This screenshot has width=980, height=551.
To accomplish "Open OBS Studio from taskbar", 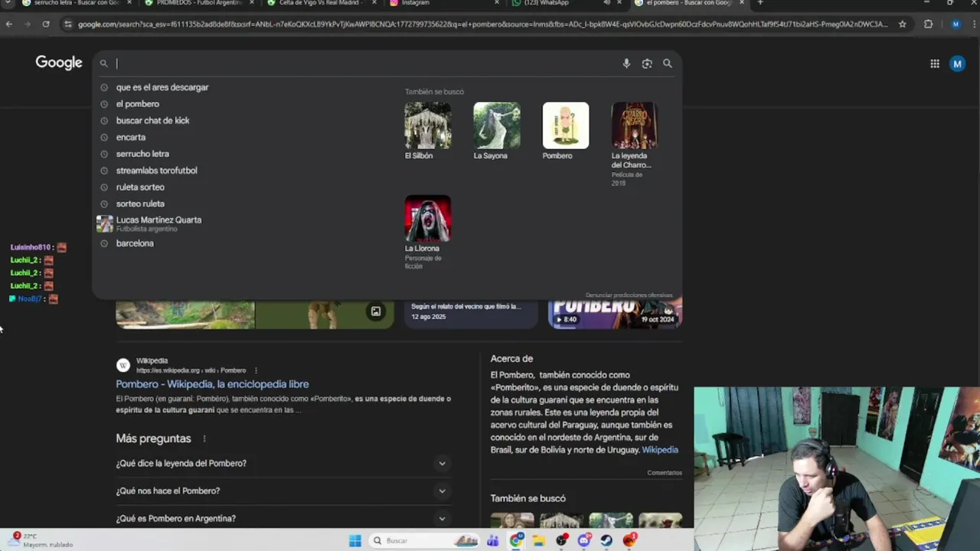I will click(562, 541).
